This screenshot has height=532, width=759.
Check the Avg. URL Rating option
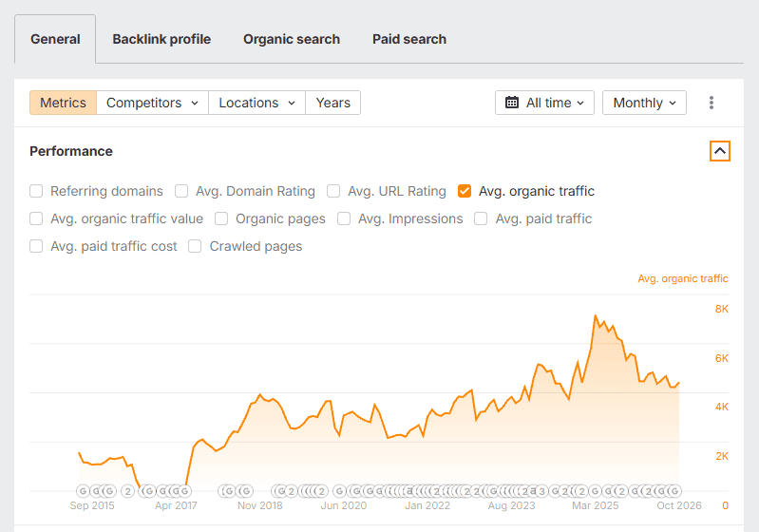pyautogui.click(x=333, y=191)
